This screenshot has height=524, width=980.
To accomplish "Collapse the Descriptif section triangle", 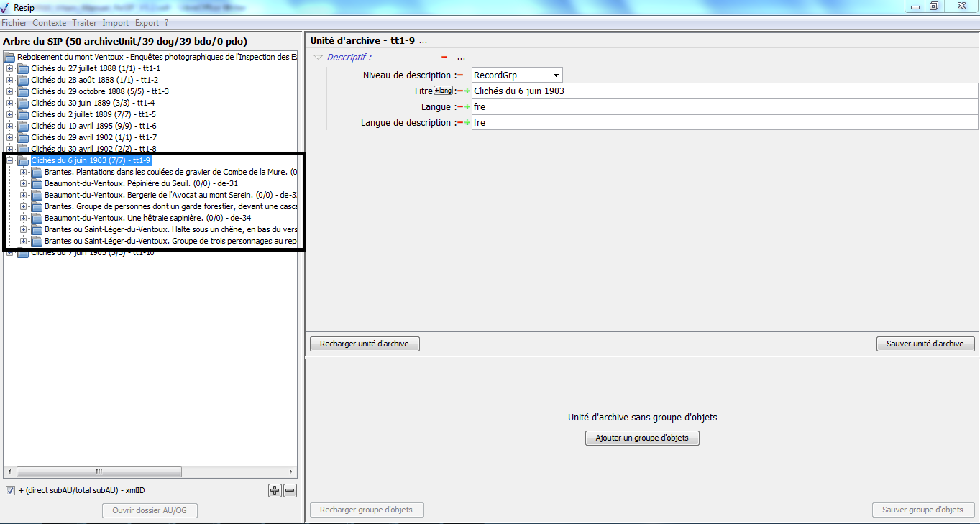I will (x=319, y=58).
